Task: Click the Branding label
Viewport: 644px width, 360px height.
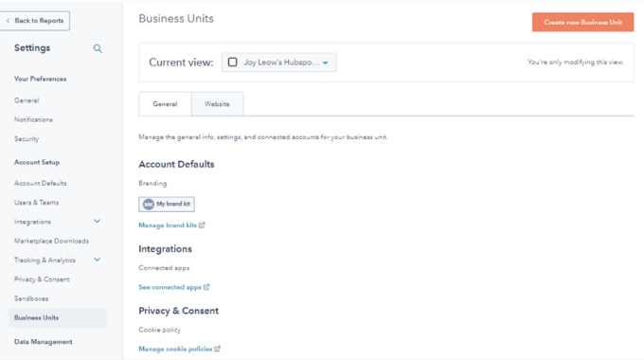Action: pos(152,183)
